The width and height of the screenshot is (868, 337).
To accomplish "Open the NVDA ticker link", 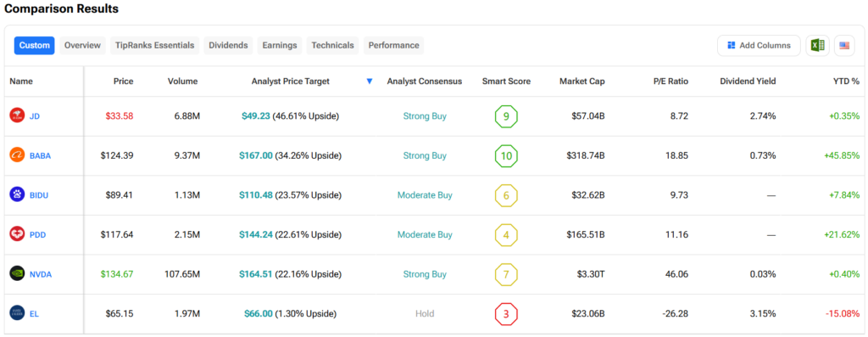I will (x=40, y=274).
